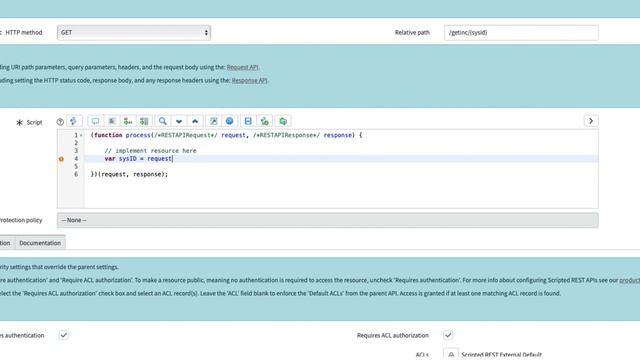Viewport: 640px width, 360px height.
Task: Click the ACLs lock icon
Action: (451, 354)
